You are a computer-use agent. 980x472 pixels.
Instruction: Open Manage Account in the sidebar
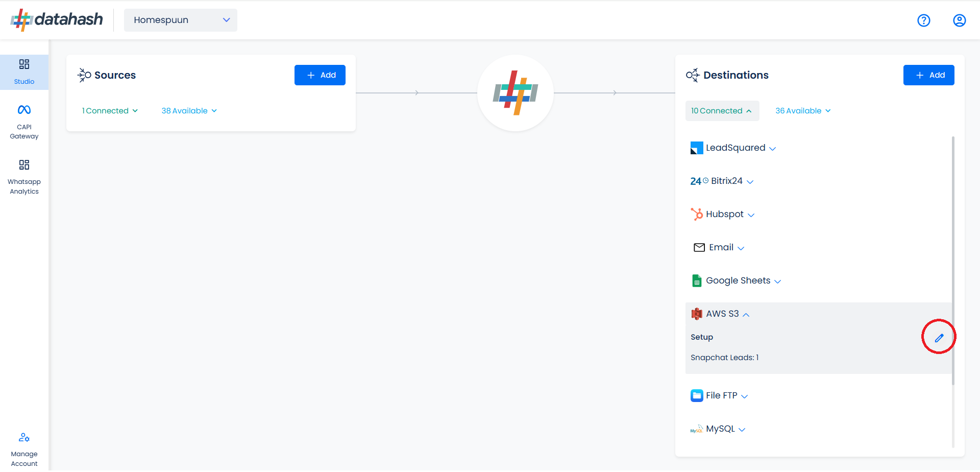click(x=24, y=450)
